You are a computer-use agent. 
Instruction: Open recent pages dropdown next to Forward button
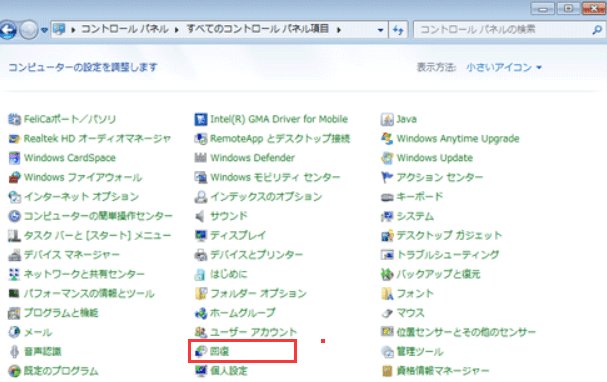point(44,30)
